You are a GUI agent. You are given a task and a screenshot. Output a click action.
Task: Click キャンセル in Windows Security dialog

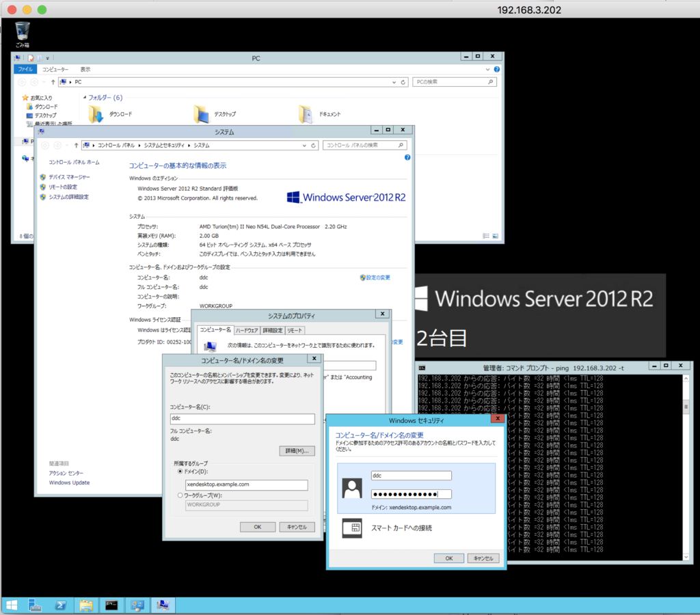pos(483,558)
